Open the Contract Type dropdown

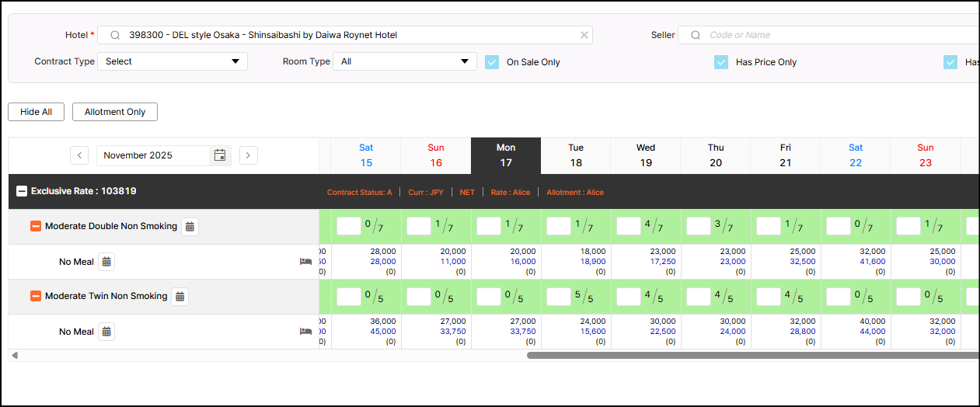pyautogui.click(x=173, y=61)
